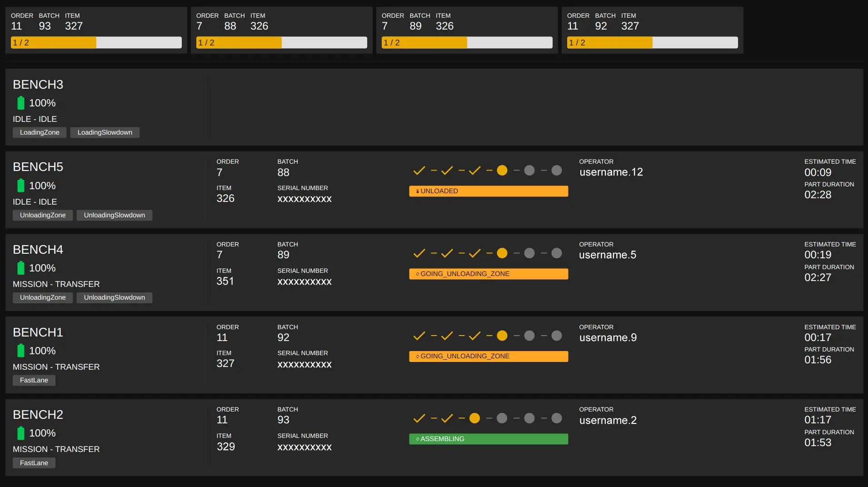The height and width of the screenshot is (487, 868).
Task: Click operator username.5
Action: click(x=608, y=255)
